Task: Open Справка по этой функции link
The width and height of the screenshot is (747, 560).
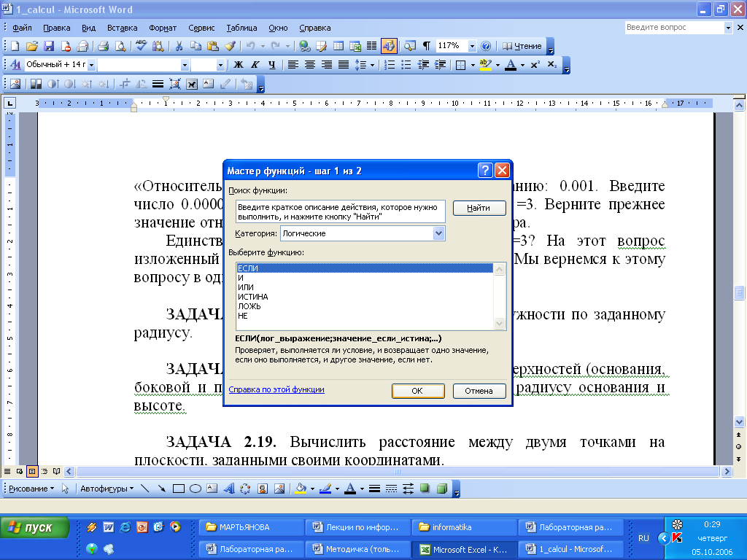Action: (x=276, y=389)
